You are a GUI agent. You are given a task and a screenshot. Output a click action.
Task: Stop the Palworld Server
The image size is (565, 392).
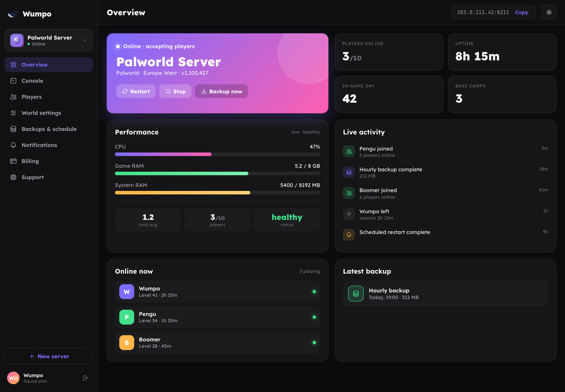(175, 91)
